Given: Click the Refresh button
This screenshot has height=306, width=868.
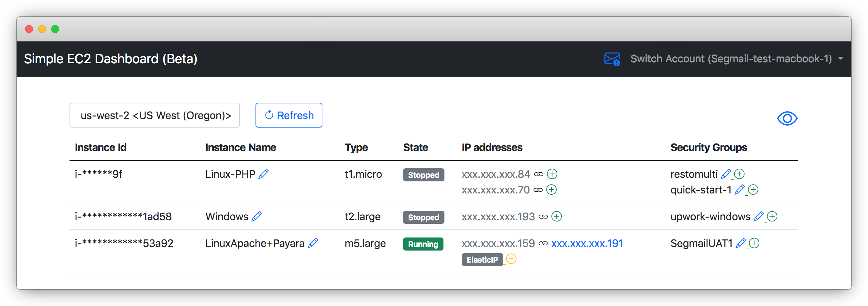Looking at the screenshot, I should [289, 115].
